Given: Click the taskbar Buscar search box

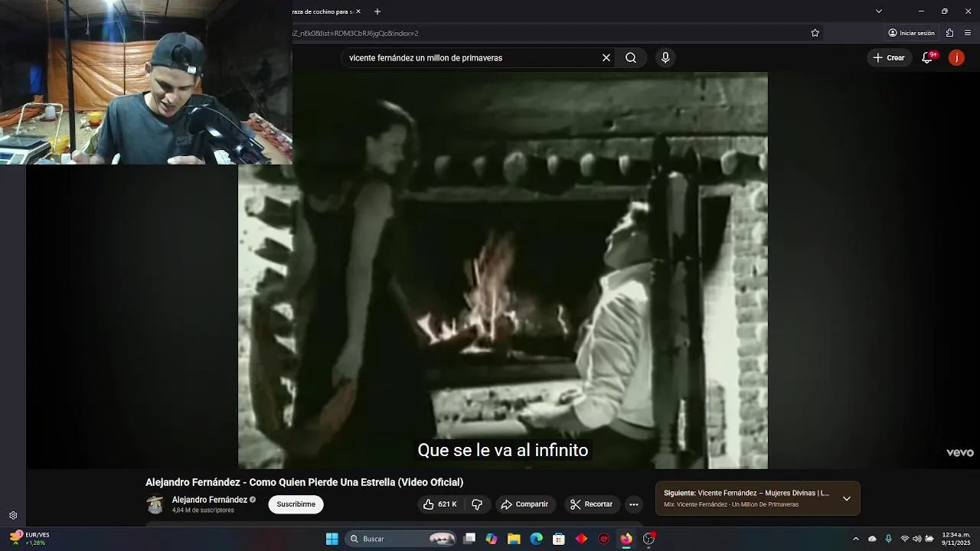Looking at the screenshot, I should pos(402,539).
